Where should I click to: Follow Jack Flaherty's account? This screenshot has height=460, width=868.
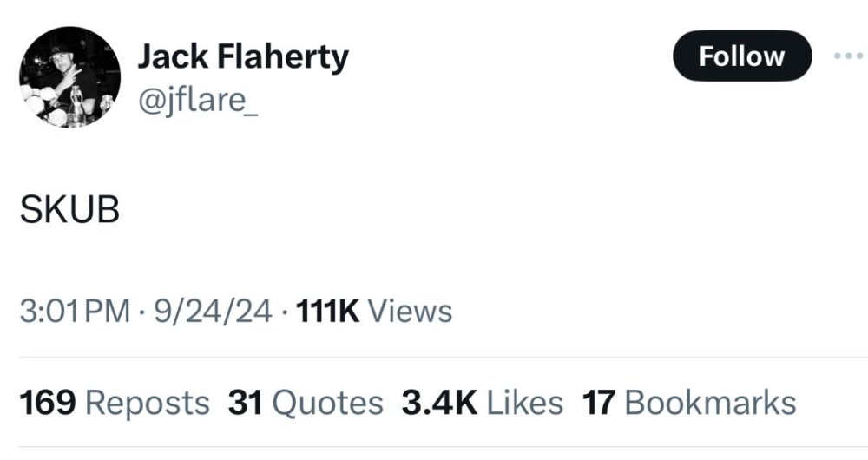[741, 56]
